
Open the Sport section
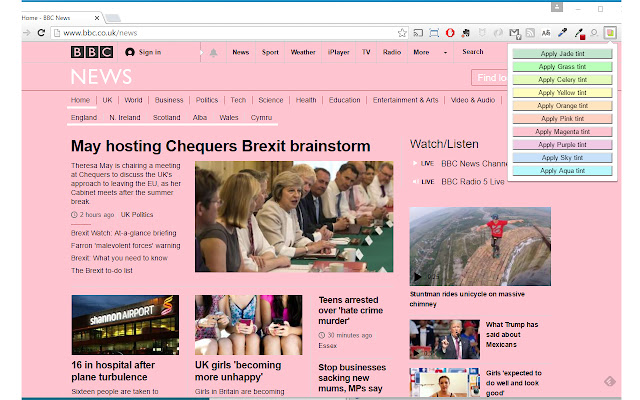[270, 52]
